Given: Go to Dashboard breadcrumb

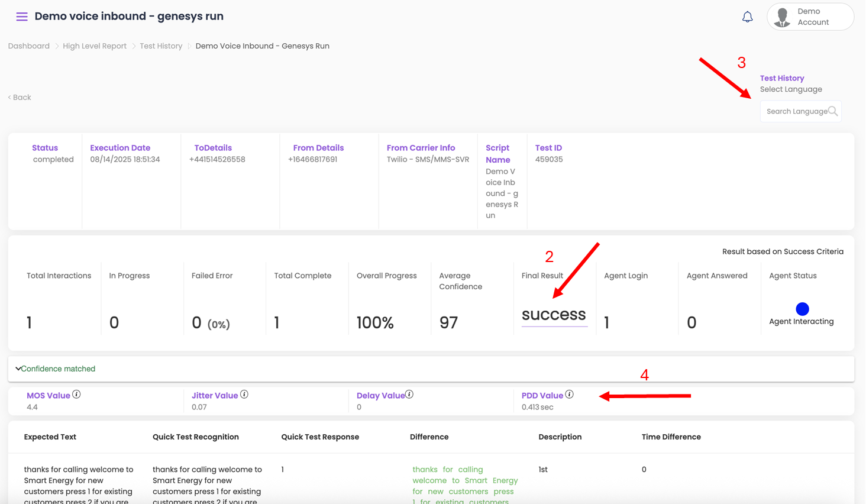Looking at the screenshot, I should 29,46.
